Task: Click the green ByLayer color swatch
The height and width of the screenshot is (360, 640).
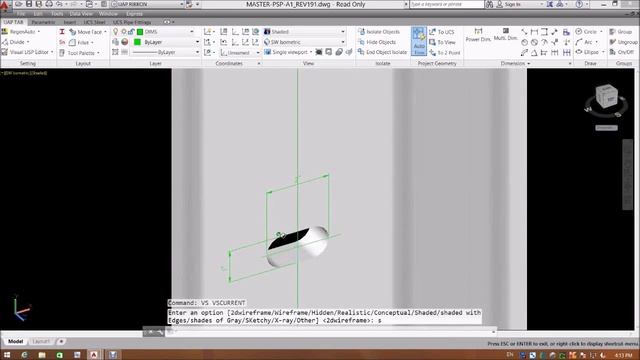Action: 138,42
